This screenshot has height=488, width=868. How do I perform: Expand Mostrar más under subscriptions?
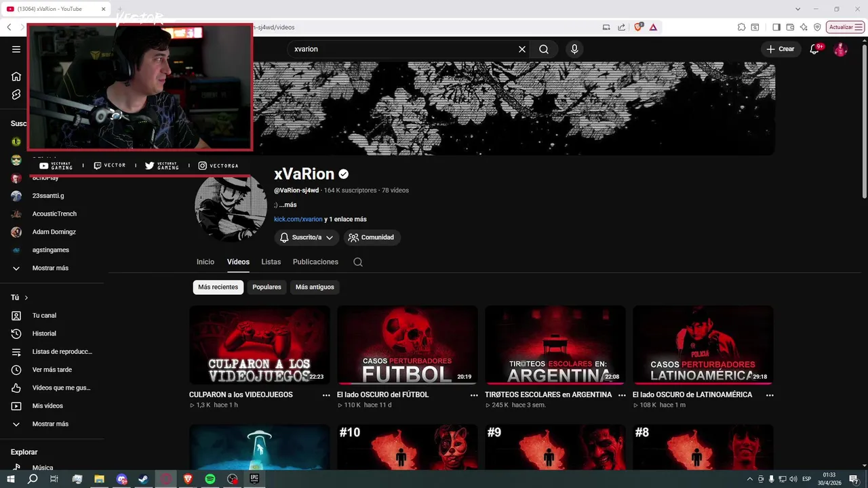click(x=52, y=268)
